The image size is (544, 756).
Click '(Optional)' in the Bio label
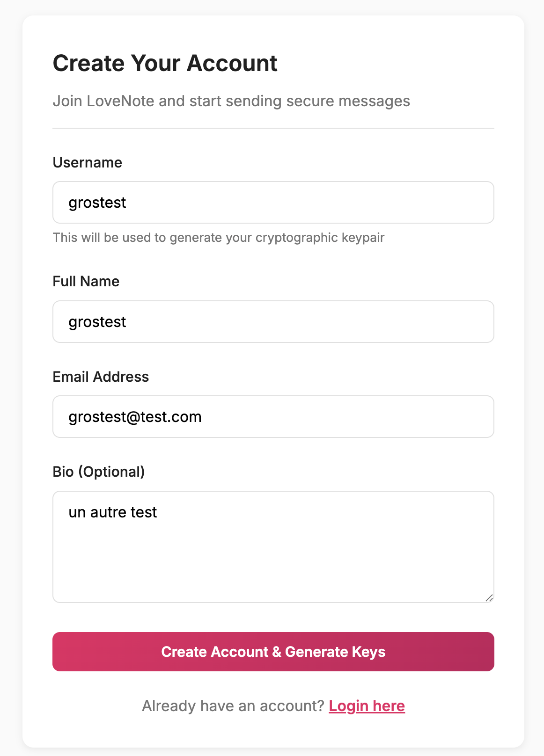111,472
